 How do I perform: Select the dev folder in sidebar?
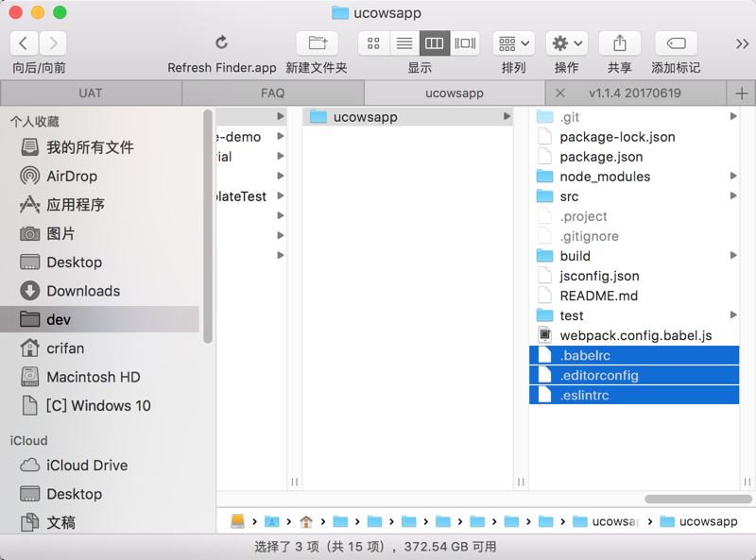(100, 319)
